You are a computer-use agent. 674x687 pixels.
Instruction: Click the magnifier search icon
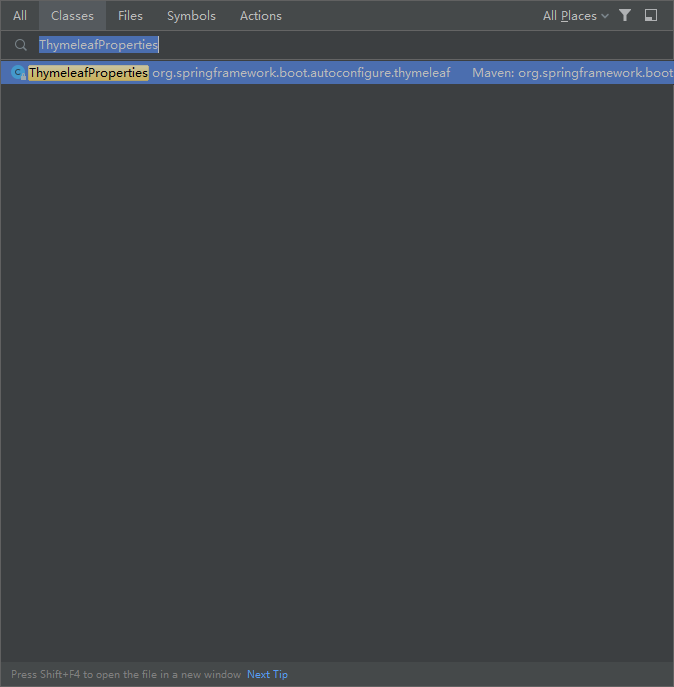pos(21,45)
